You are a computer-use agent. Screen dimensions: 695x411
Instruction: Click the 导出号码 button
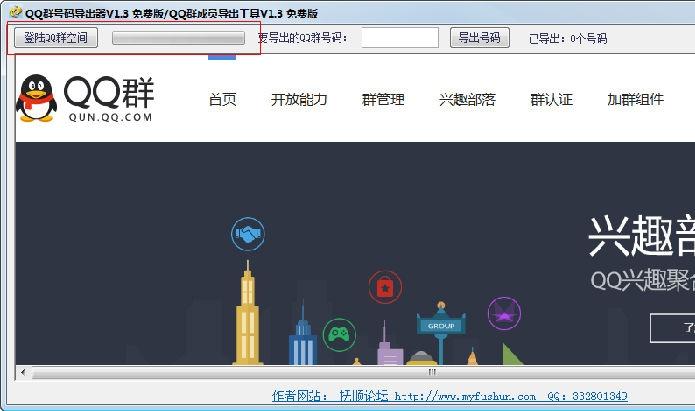click(480, 38)
